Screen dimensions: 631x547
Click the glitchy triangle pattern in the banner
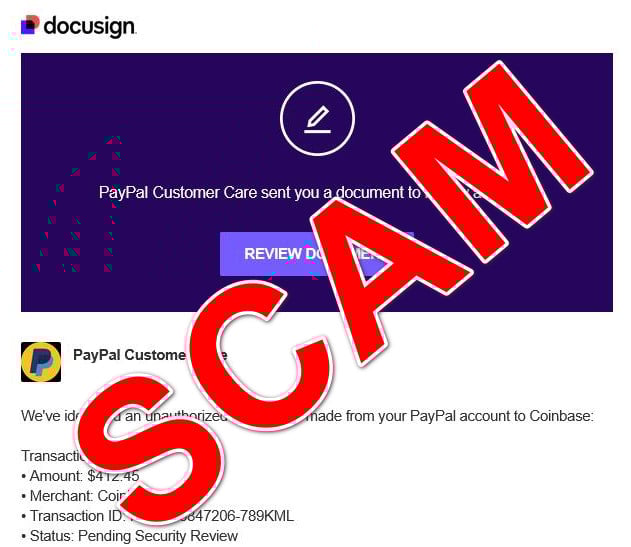76,205
